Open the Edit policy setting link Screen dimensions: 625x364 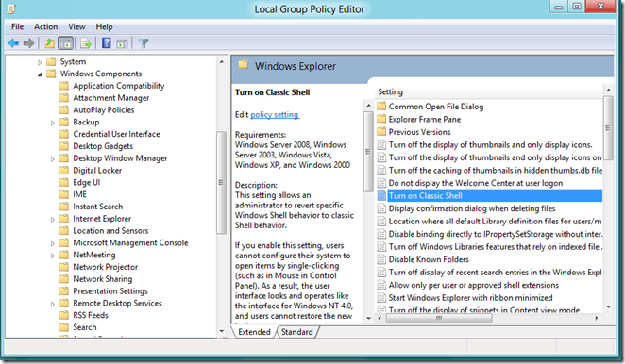click(x=275, y=115)
